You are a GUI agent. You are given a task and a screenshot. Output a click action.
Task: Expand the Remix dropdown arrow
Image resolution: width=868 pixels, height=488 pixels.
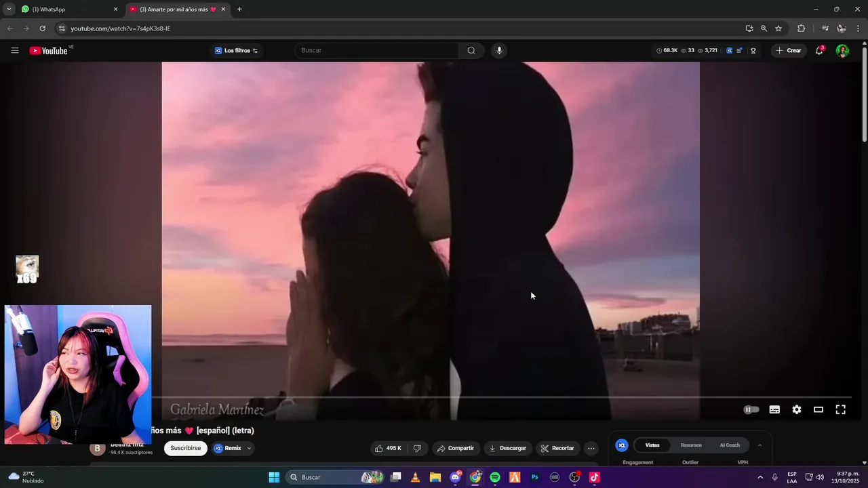(x=249, y=448)
